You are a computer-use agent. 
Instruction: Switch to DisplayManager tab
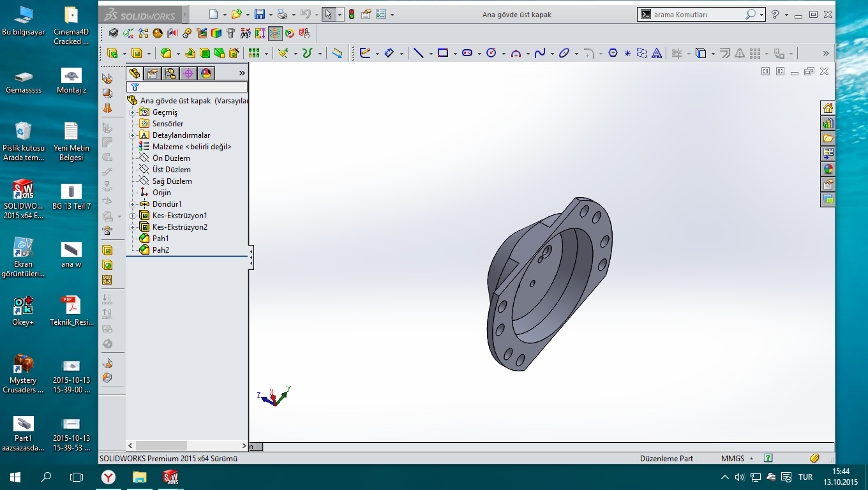(206, 73)
